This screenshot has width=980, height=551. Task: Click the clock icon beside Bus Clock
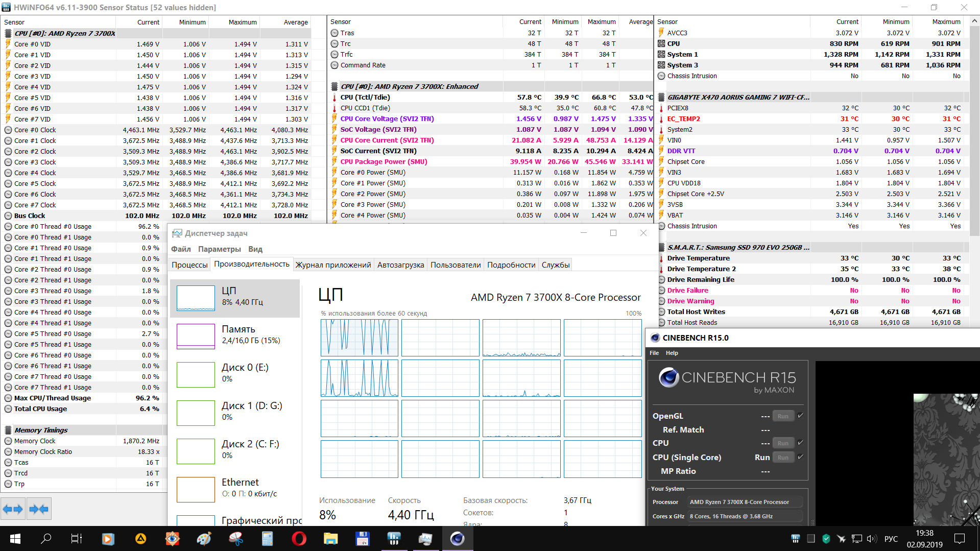click(8, 215)
